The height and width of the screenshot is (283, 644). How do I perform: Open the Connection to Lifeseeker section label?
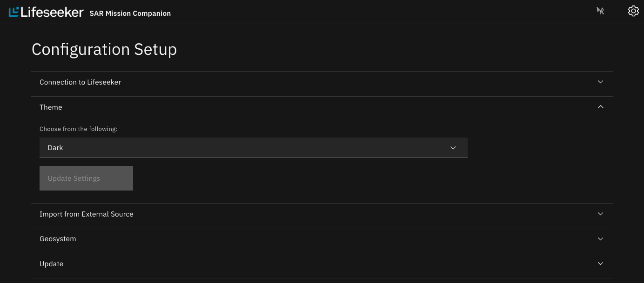click(80, 82)
